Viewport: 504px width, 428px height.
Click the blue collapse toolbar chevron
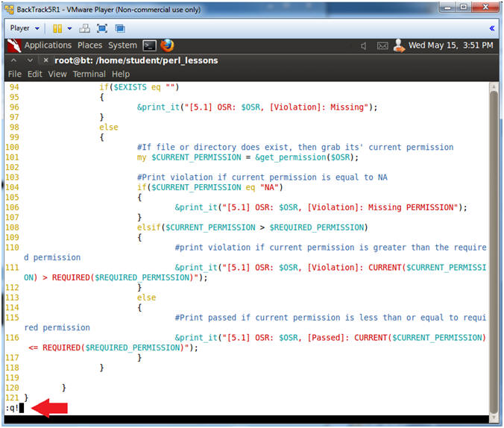point(492,28)
